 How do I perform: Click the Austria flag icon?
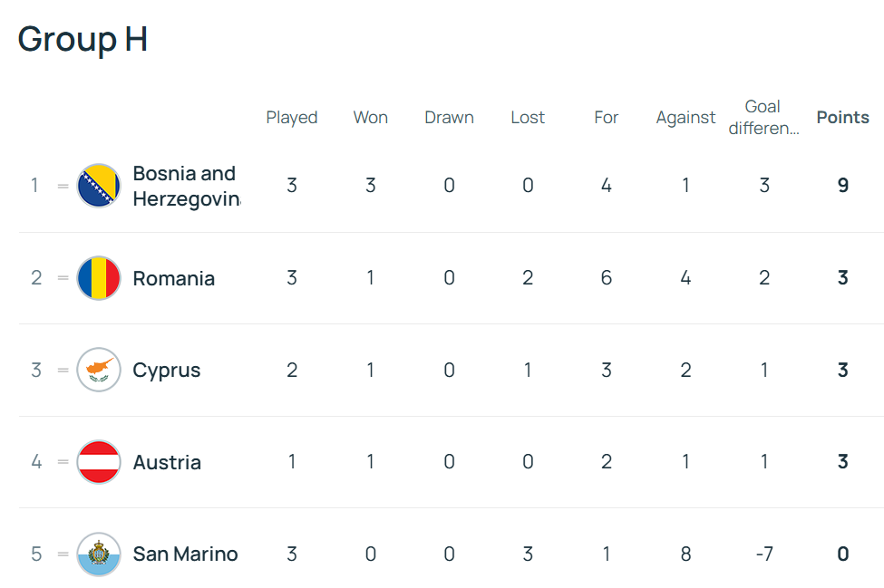[x=99, y=462]
